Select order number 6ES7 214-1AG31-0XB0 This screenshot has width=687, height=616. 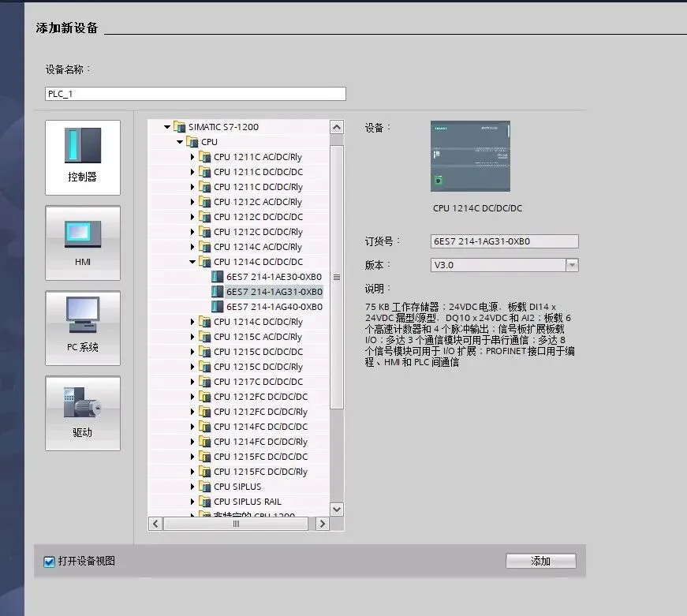coord(274,292)
